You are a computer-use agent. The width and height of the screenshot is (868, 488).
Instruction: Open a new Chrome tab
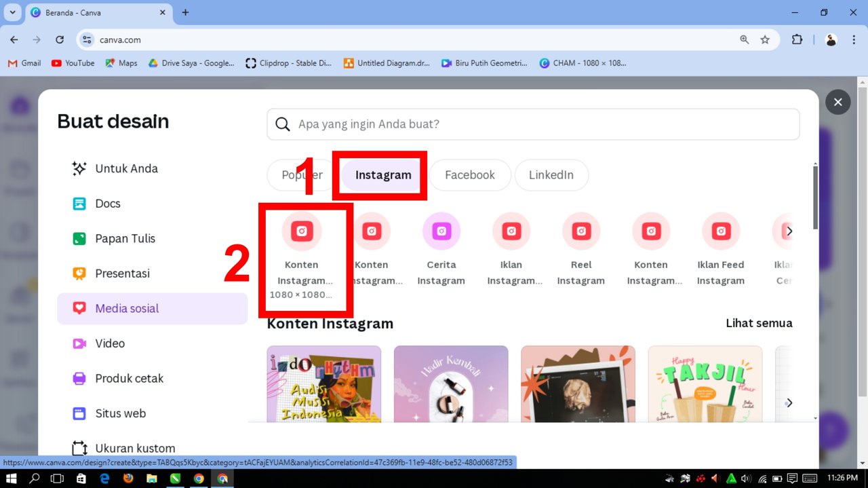point(185,12)
